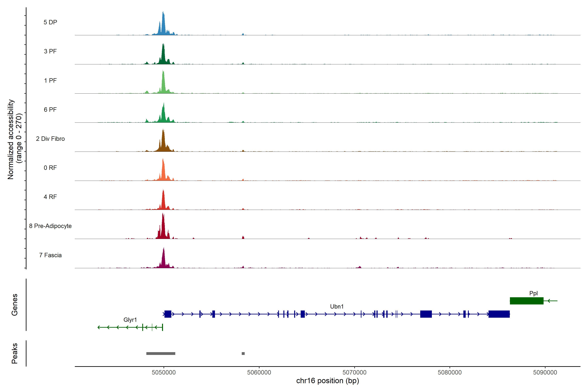Click the last large Ubn1 exon
The image size is (588, 392).
pos(499,314)
